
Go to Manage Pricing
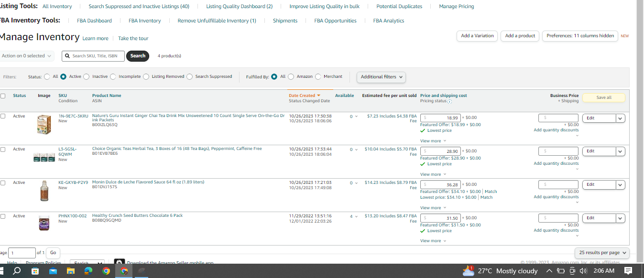point(456,6)
